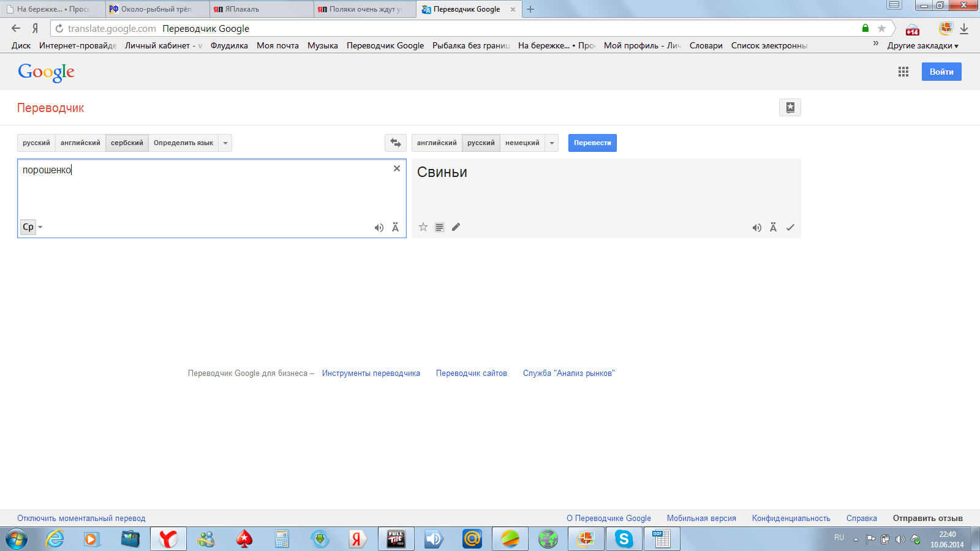Set target language to немецкий

pos(522,143)
